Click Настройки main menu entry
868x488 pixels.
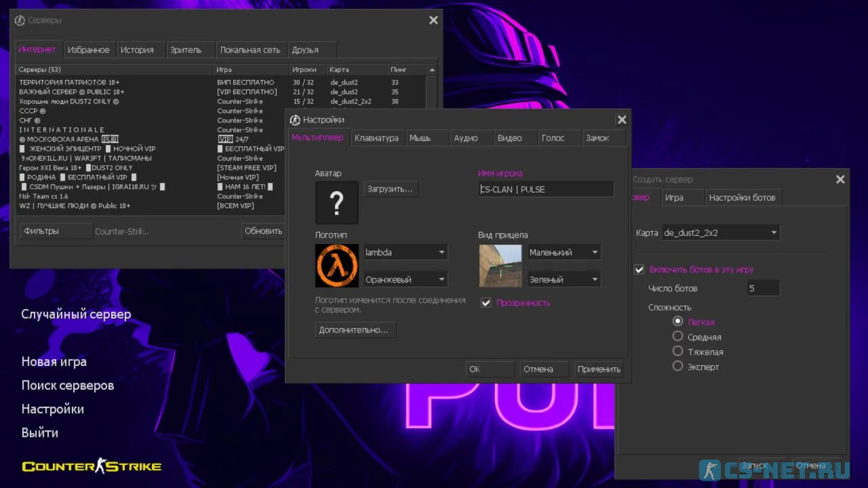point(53,409)
